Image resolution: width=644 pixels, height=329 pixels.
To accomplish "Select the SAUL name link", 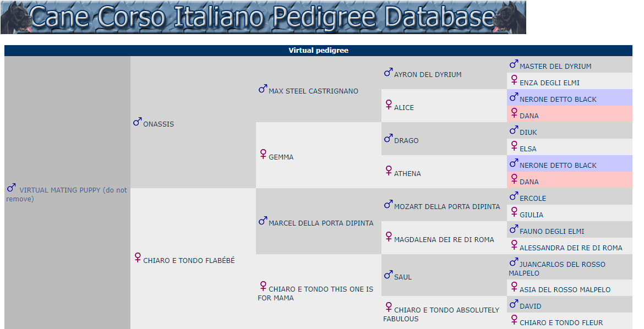I will 402,277.
